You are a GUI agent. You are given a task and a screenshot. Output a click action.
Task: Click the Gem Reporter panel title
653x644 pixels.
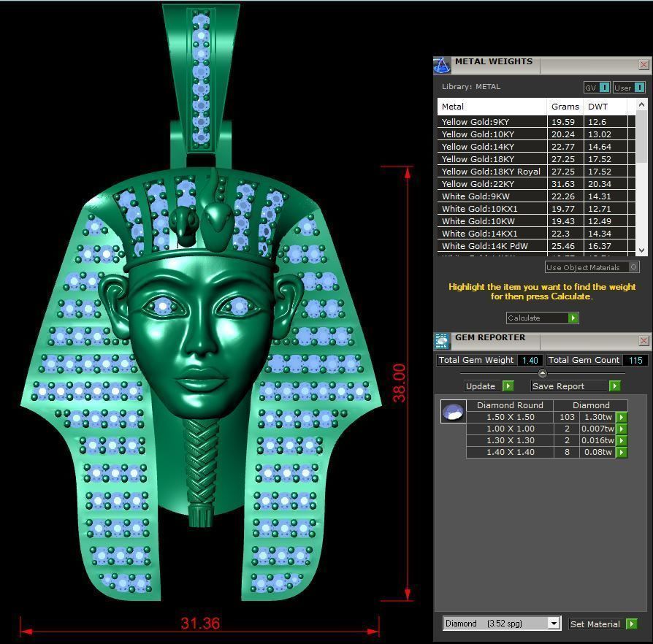[x=490, y=337]
